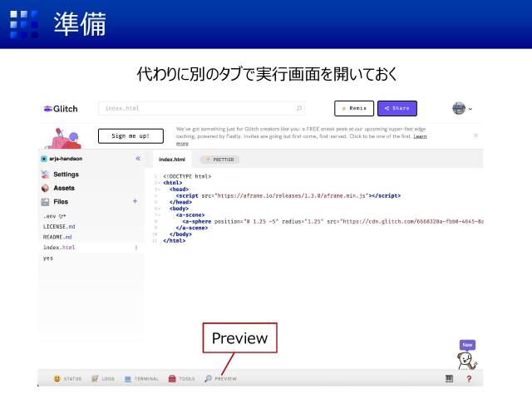Open options for index.html file
This screenshot has height=399, width=532.
click(x=135, y=247)
